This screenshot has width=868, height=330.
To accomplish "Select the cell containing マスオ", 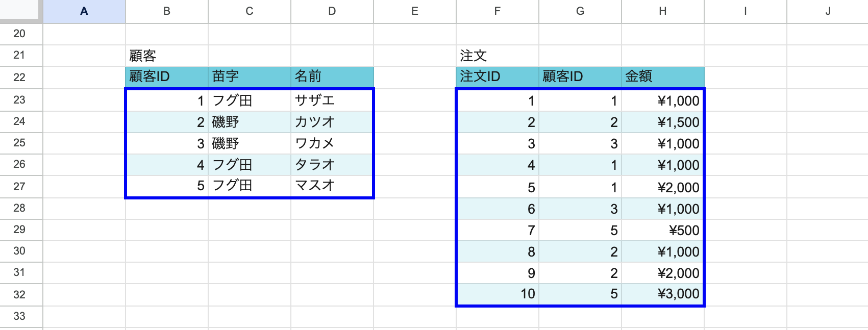I will 332,185.
